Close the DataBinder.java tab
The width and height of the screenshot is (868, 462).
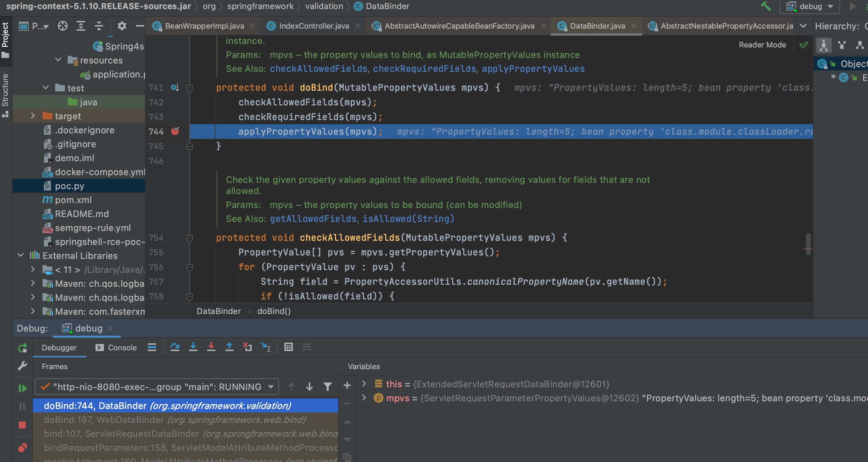click(634, 26)
